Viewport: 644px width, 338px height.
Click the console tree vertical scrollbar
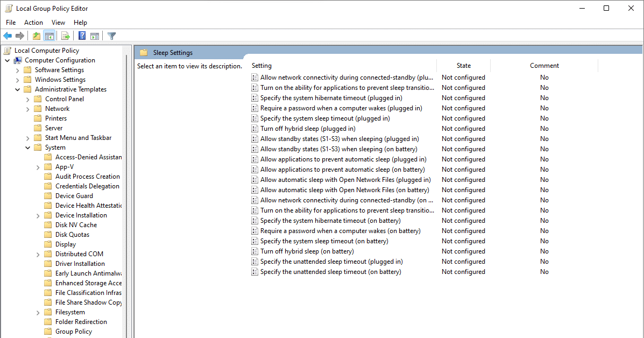tap(128, 188)
